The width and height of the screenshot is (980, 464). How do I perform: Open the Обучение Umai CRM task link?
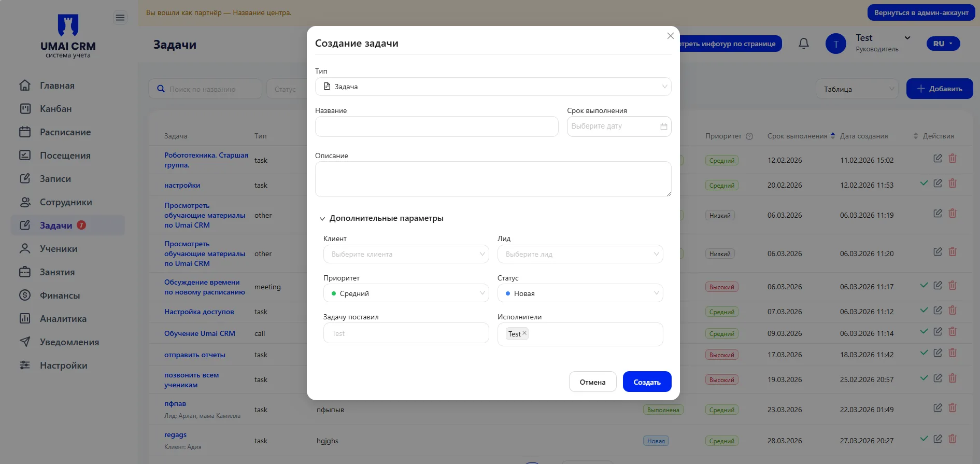[x=200, y=333]
